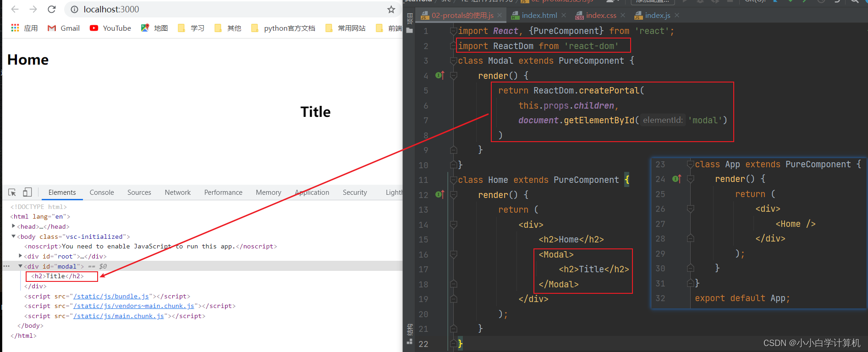This screenshot has width=868, height=352.
Task: Place cursor on 'export default App' line
Action: (742, 298)
